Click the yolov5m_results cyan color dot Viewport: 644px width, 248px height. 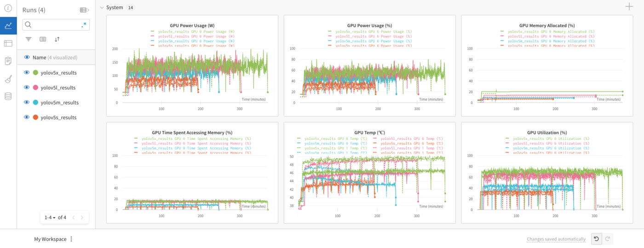pyautogui.click(x=35, y=103)
